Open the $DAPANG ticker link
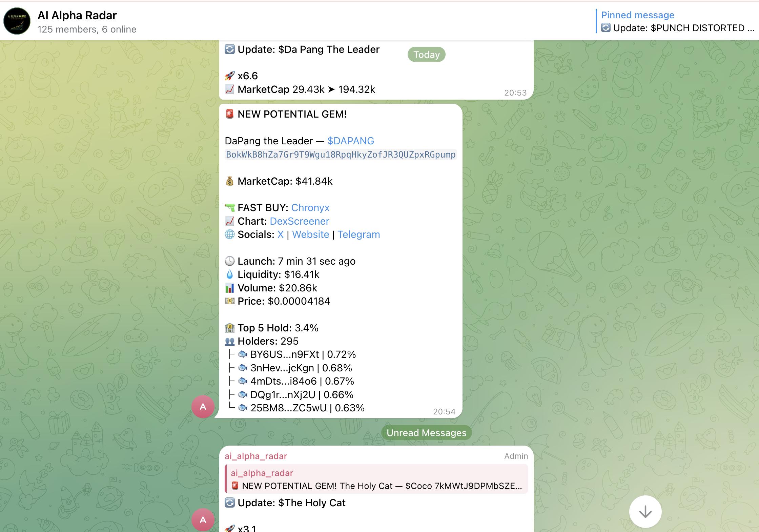Viewport: 759px width, 532px height. pyautogui.click(x=350, y=141)
